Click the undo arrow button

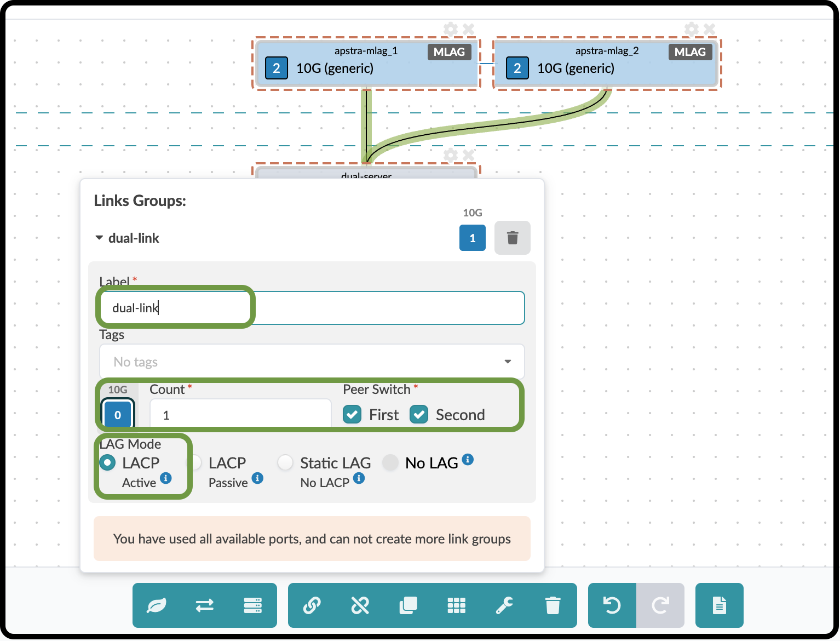[612, 605]
